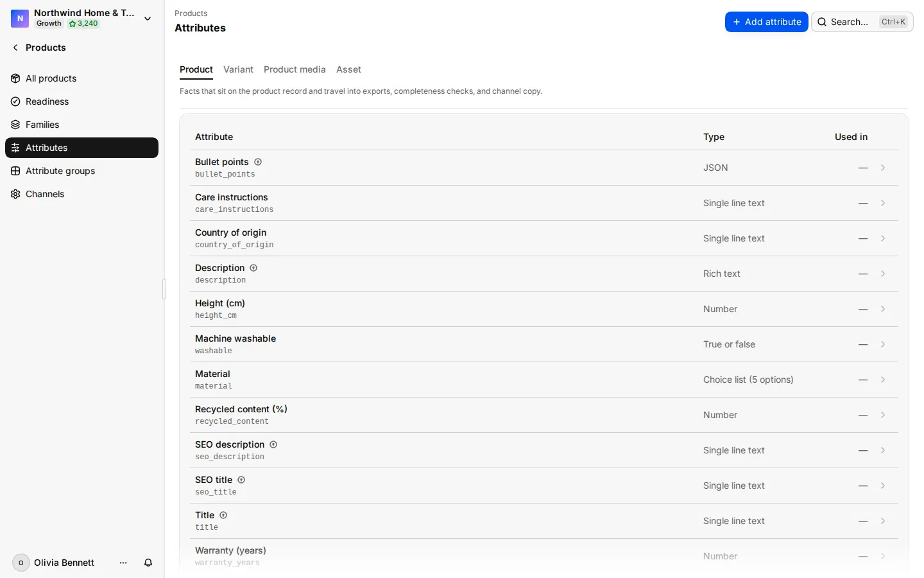Click the info icon beside Bullet points
This screenshot has width=924, height=578.
click(x=258, y=162)
